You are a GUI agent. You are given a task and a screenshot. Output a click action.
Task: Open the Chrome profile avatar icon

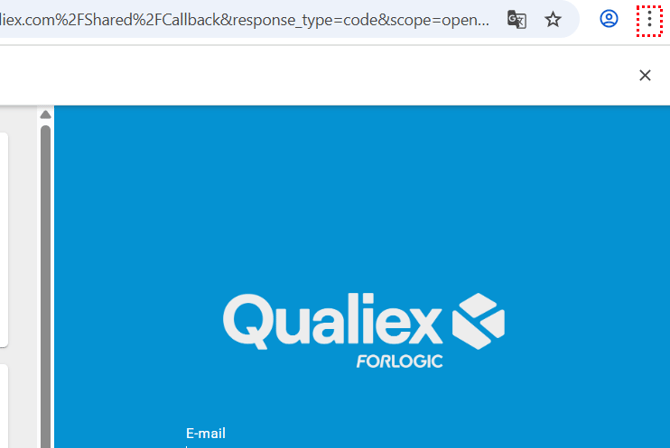click(x=608, y=19)
